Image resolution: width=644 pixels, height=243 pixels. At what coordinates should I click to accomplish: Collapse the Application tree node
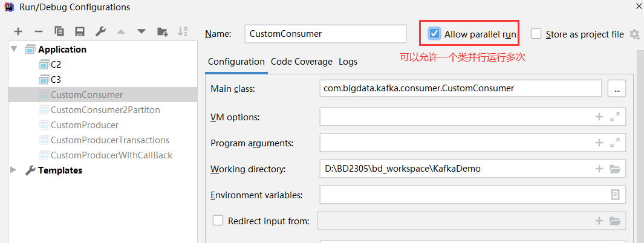tap(15, 49)
